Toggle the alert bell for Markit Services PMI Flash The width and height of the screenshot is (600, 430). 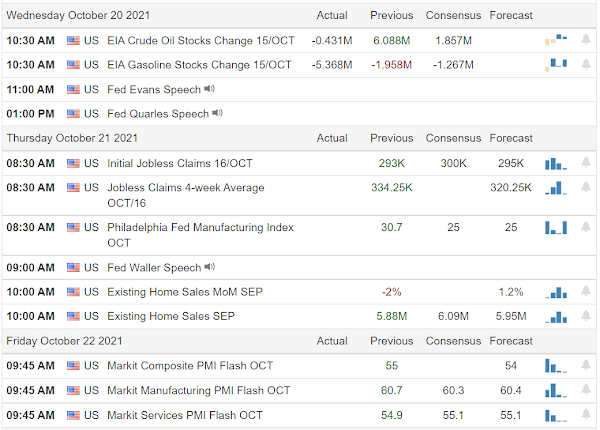coord(585,414)
